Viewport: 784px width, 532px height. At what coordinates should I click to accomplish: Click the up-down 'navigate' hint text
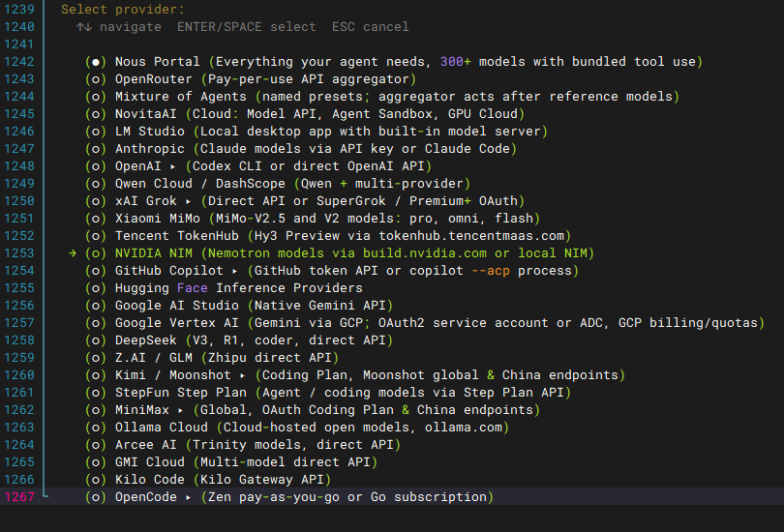coord(119,27)
